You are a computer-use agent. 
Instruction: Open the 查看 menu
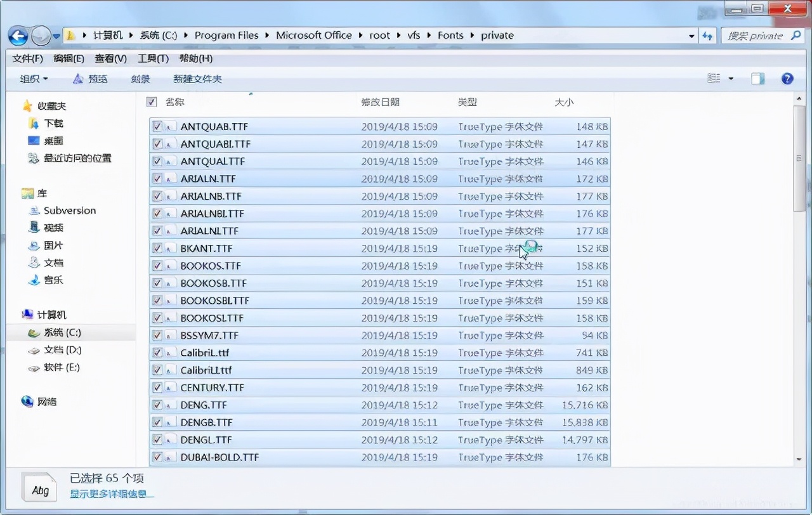(x=110, y=58)
